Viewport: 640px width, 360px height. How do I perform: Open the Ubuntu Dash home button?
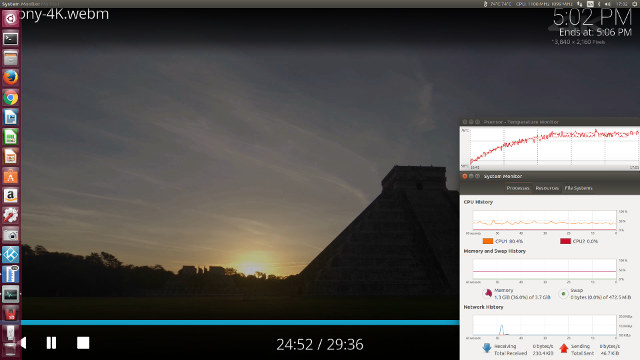[x=10, y=18]
